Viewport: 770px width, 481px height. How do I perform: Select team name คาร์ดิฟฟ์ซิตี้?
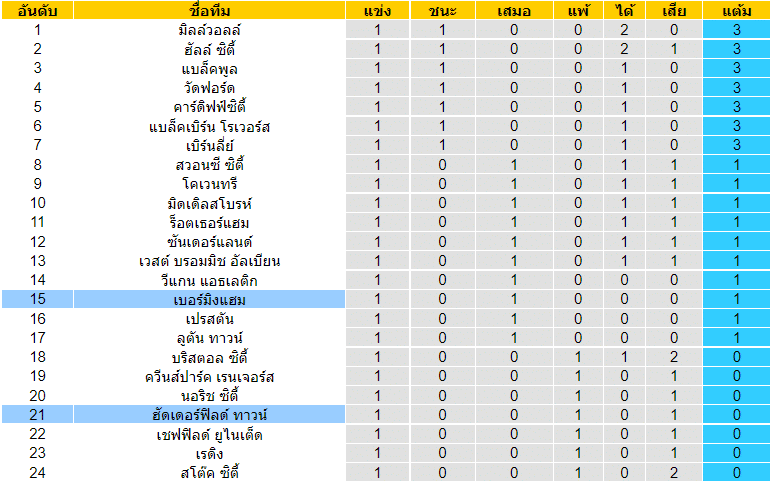(x=209, y=107)
